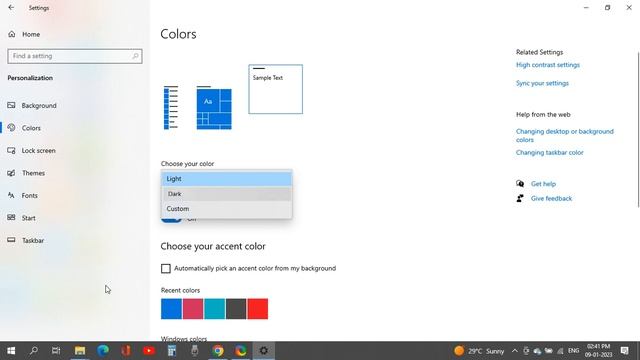The width and height of the screenshot is (640, 360).
Task: Go back using the Settings back arrow
Action: 11,7
